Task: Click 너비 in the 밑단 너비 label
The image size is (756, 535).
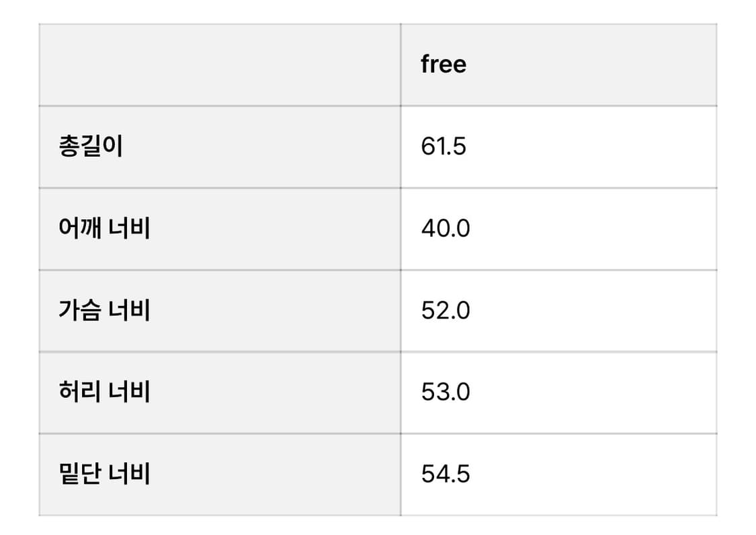Action: point(129,475)
